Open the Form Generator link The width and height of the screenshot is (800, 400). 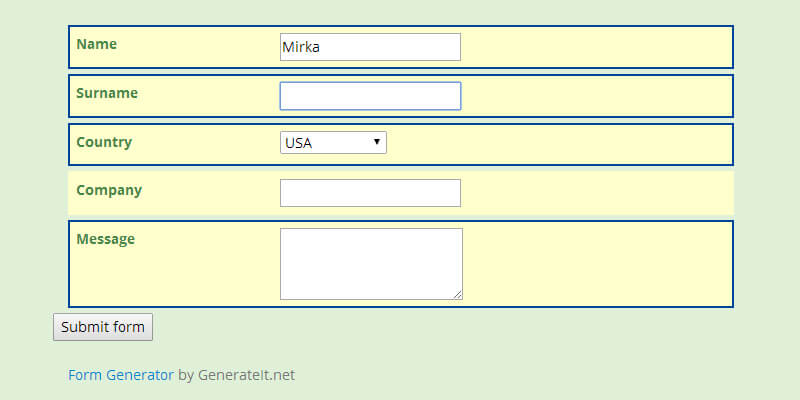(x=121, y=375)
